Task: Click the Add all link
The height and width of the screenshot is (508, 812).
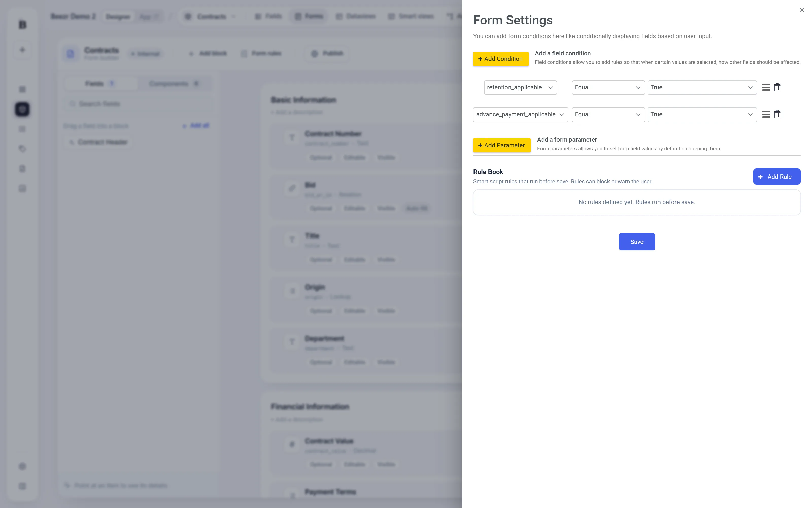Action: (x=196, y=126)
